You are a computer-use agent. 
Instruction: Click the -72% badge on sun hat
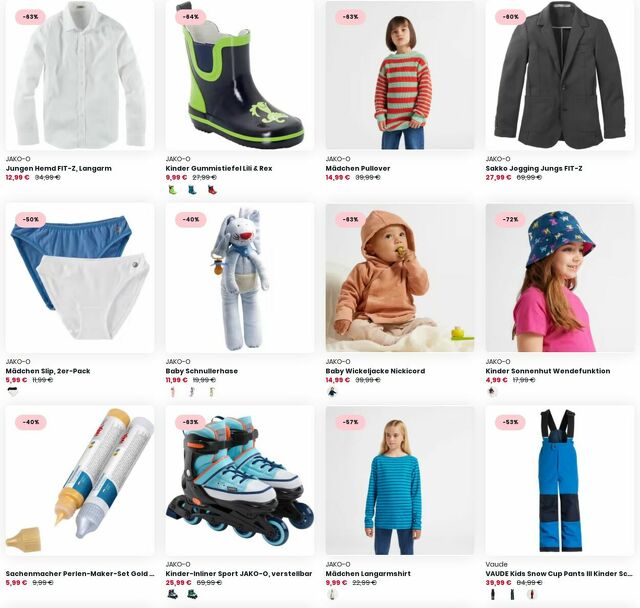pyautogui.click(x=511, y=220)
